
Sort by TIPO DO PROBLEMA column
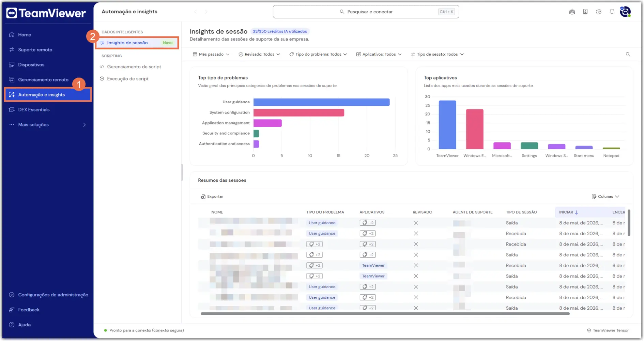(325, 212)
